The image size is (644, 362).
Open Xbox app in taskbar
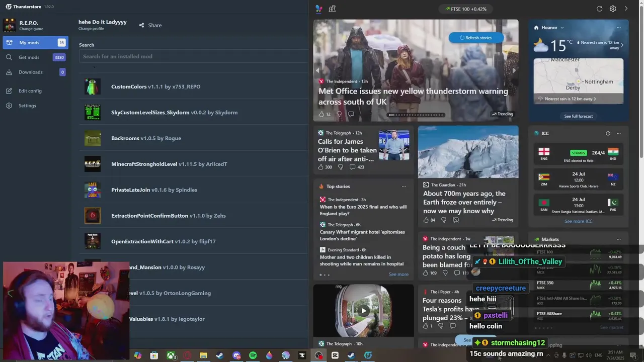point(171,355)
